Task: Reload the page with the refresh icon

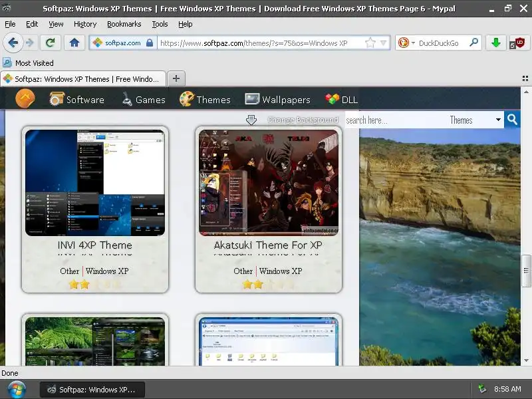Action: point(51,43)
